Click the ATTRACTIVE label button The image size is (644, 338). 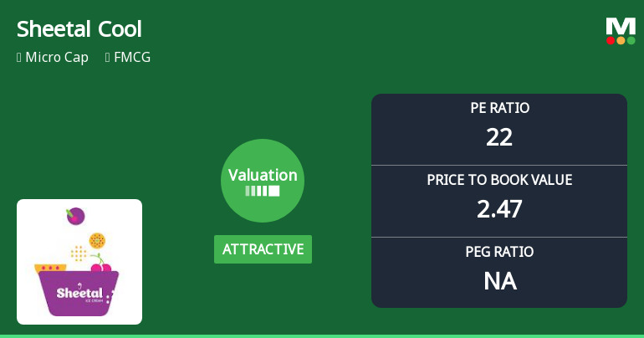point(263,249)
